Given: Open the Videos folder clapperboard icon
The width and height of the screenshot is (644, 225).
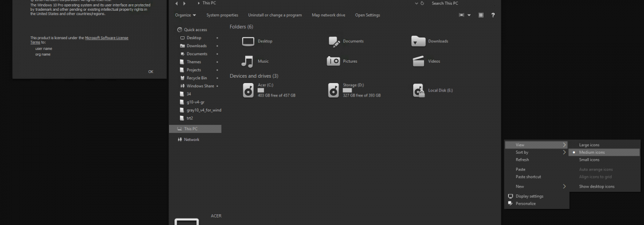Looking at the screenshot, I should click(x=418, y=61).
